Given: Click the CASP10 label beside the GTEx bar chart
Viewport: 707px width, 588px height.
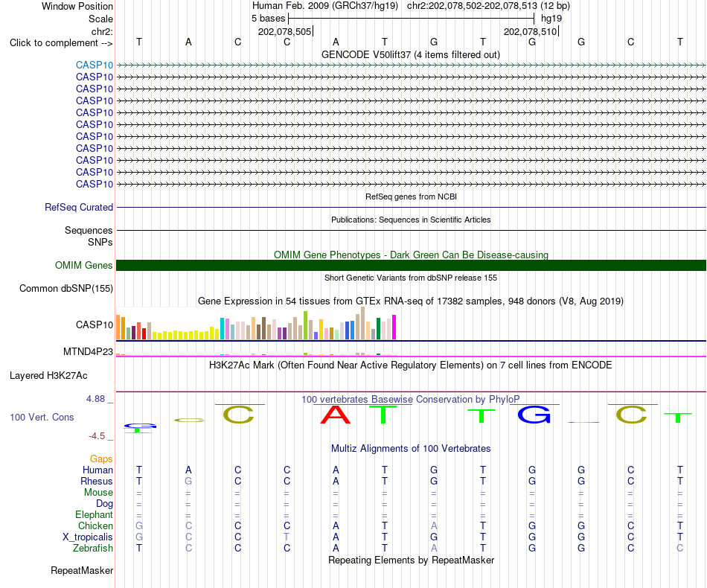Looking at the screenshot, I should coord(95,325).
